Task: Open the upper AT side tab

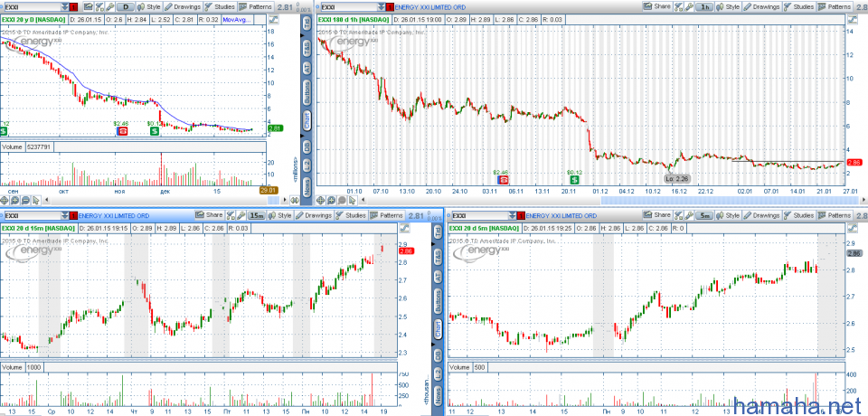Action: tap(307, 70)
